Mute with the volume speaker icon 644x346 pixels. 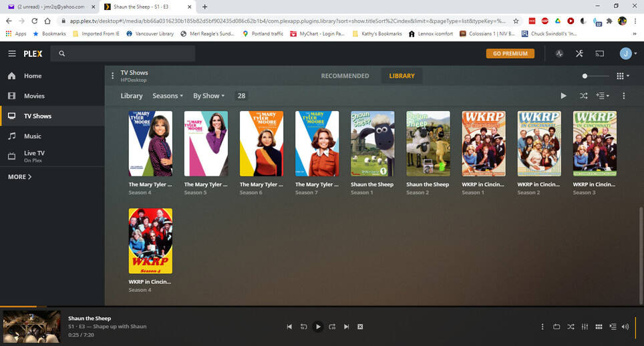tap(625, 327)
